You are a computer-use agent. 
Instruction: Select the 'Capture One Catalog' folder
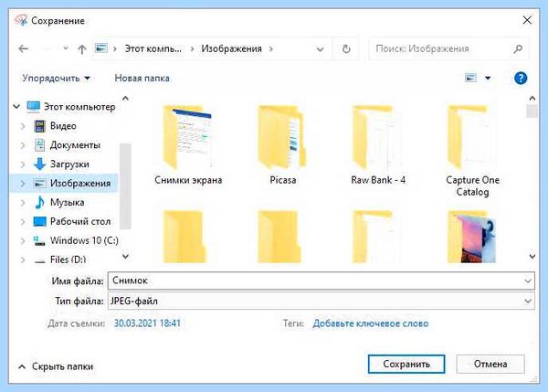(x=472, y=151)
